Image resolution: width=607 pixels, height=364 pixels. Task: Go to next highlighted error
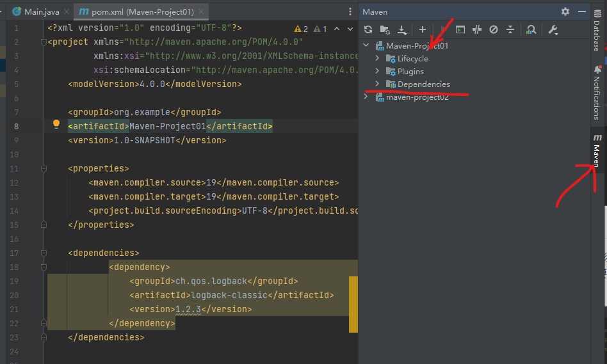click(350, 29)
